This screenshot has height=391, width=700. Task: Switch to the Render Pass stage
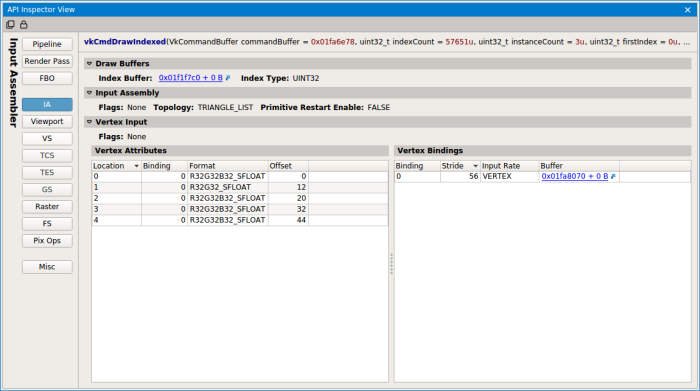(47, 61)
